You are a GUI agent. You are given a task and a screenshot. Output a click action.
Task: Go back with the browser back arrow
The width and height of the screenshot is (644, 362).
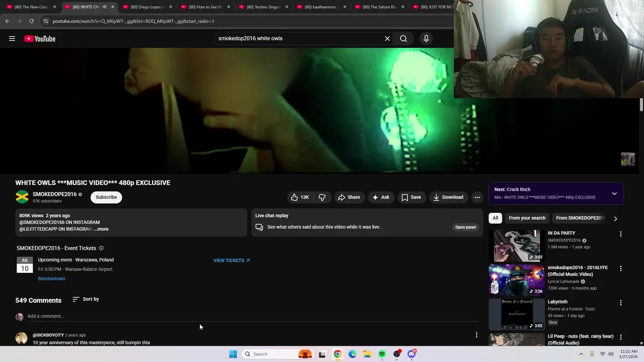pos(7,21)
